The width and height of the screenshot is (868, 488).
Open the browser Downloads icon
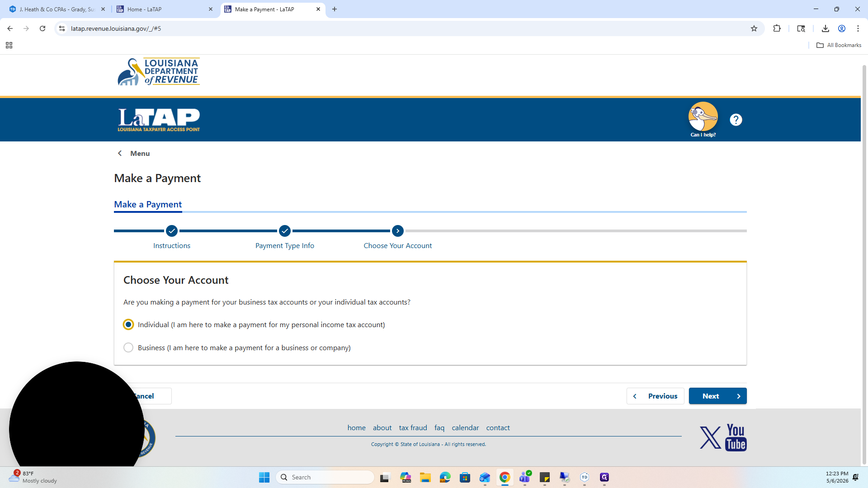[x=826, y=28]
